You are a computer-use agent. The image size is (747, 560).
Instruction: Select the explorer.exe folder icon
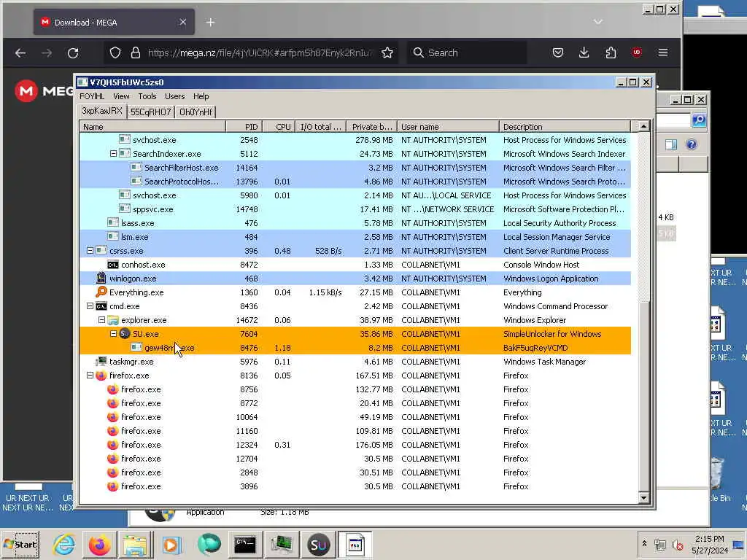point(113,320)
